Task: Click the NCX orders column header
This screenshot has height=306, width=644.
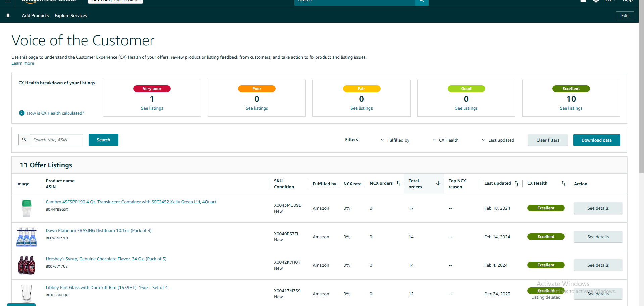Action: (381, 183)
